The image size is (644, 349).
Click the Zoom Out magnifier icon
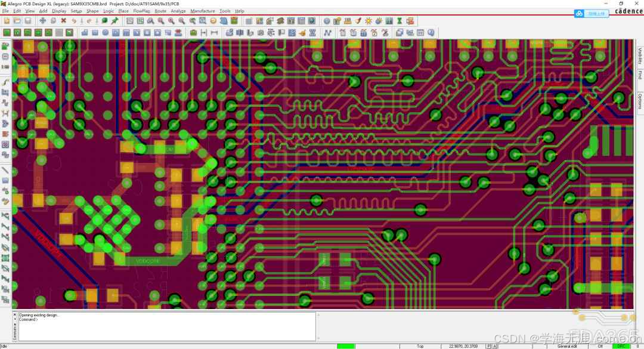coord(181,20)
